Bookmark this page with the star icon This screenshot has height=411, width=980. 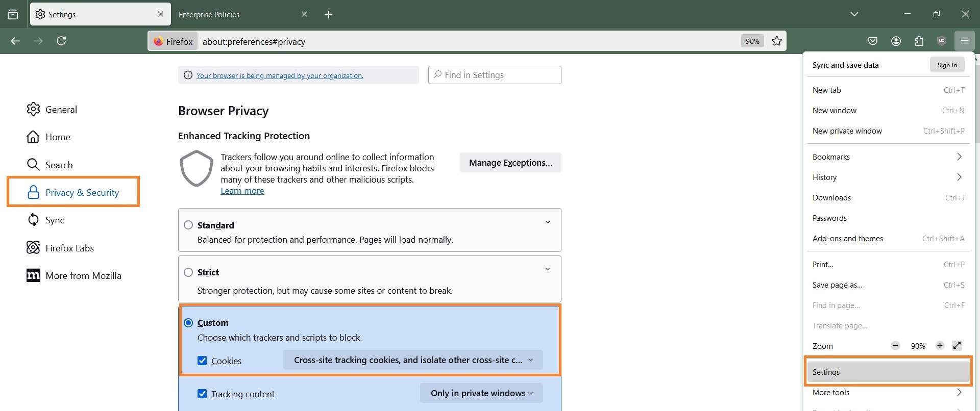777,41
